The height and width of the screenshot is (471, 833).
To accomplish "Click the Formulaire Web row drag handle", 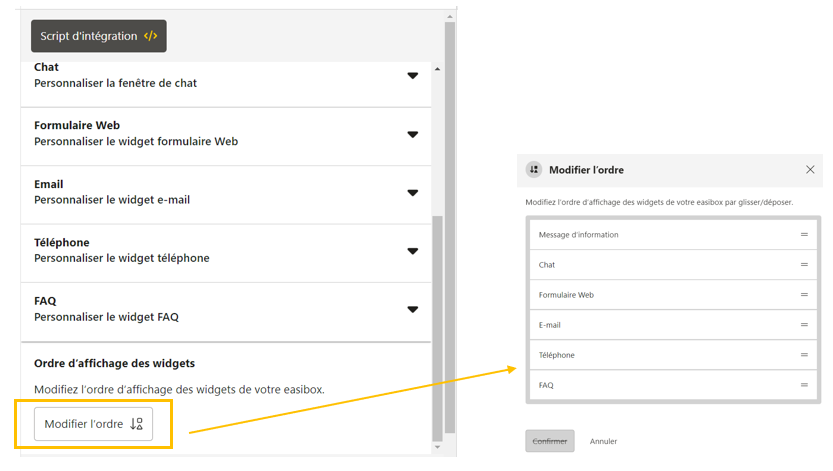I will tap(804, 295).
